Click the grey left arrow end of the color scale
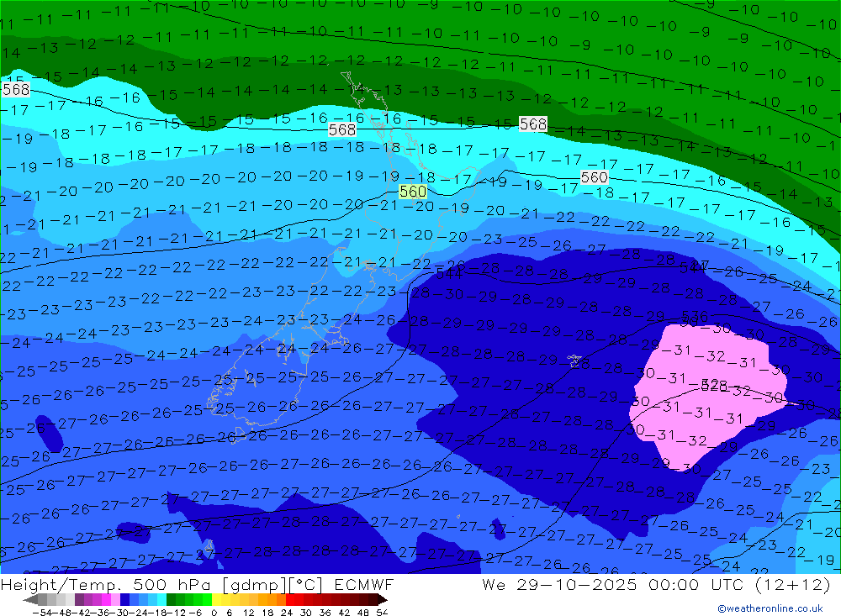The height and width of the screenshot is (616, 841). pos(30,599)
